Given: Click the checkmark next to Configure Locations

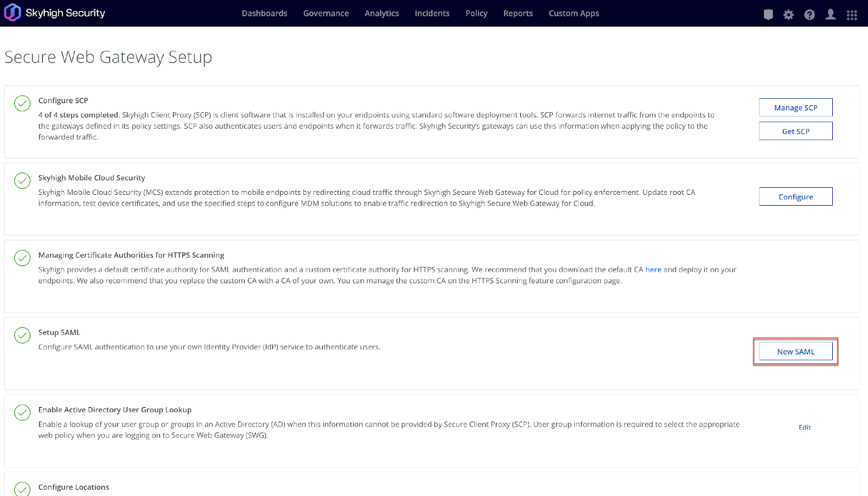Looking at the screenshot, I should (22, 489).
